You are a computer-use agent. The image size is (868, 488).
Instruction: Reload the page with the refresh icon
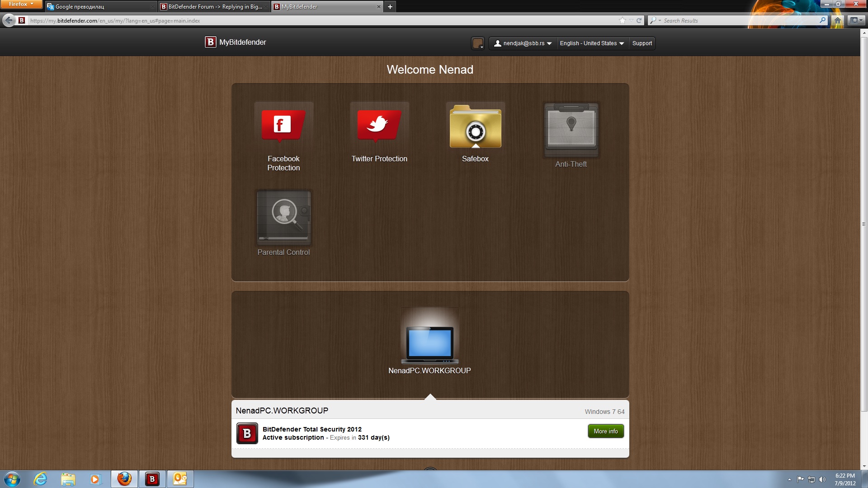[639, 20]
